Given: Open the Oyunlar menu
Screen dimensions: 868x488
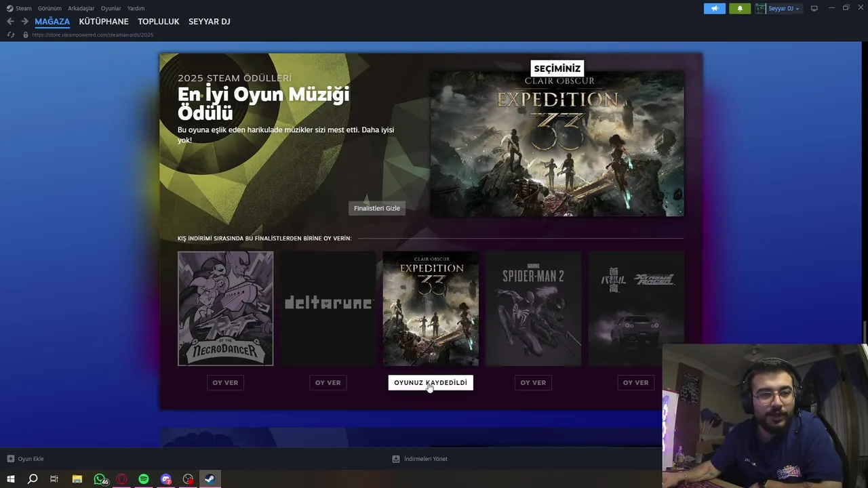Looking at the screenshot, I should pyautogui.click(x=111, y=8).
